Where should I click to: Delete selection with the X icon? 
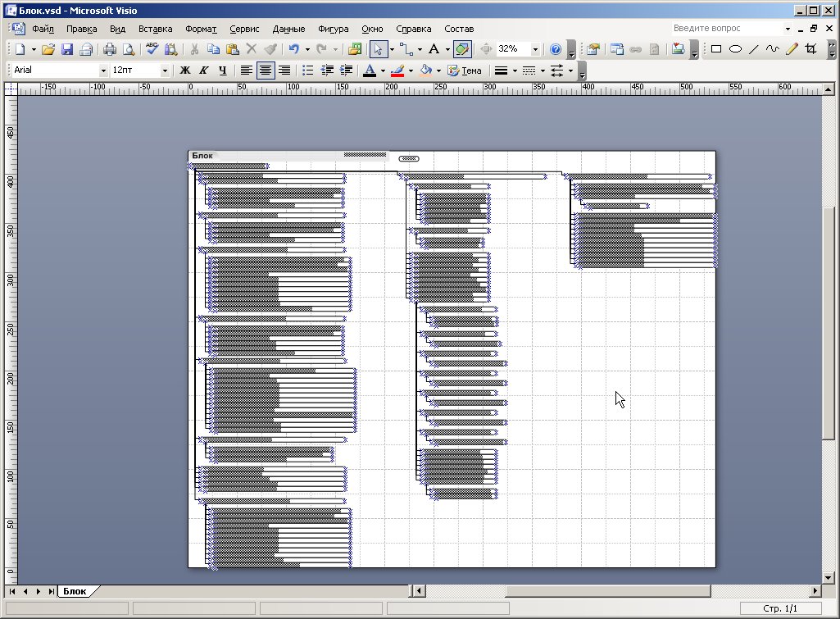point(252,49)
